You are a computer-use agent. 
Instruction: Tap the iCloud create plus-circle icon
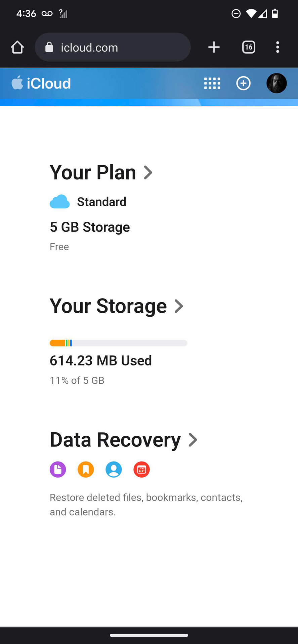[243, 83]
